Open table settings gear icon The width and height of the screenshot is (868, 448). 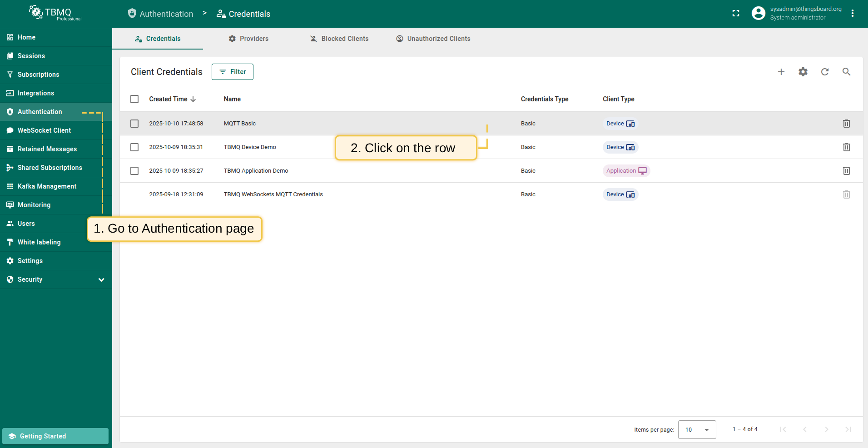[803, 72]
